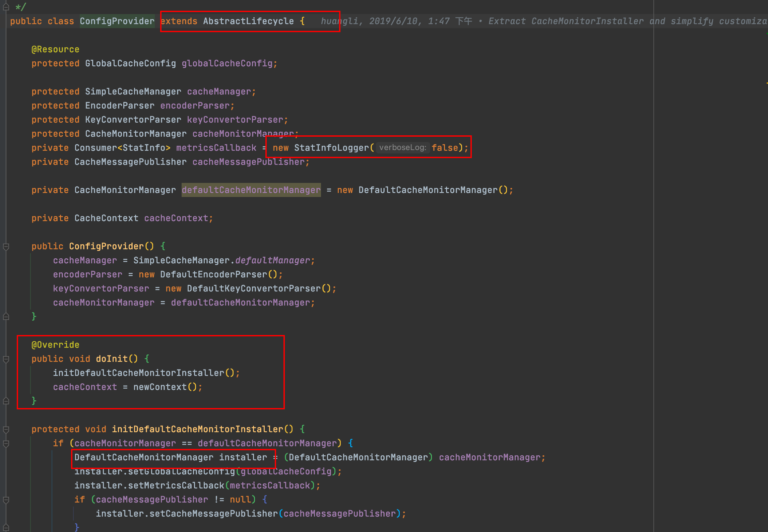Image resolution: width=768 pixels, height=532 pixels.
Task: Collapse the doInit() method fold marker
Action: pos(6,359)
